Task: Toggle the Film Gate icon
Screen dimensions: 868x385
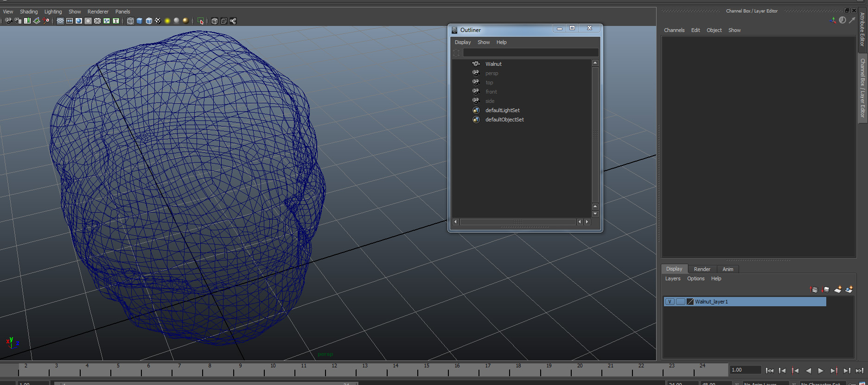Action: (70, 21)
